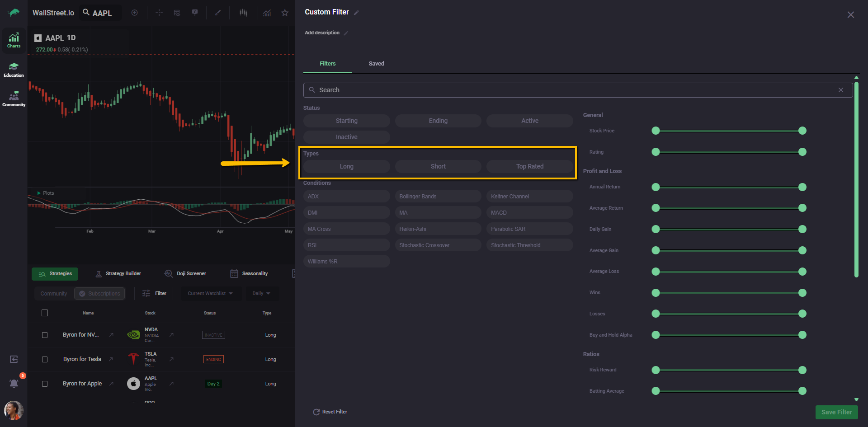Click the pencil icon beside Custom Filter
868x427 pixels.
tap(356, 13)
